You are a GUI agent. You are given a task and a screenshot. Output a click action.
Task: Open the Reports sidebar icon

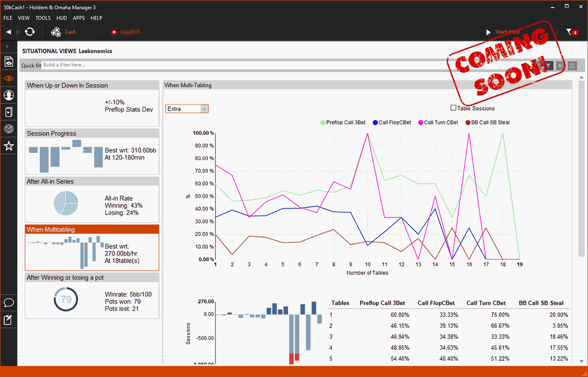click(x=9, y=61)
